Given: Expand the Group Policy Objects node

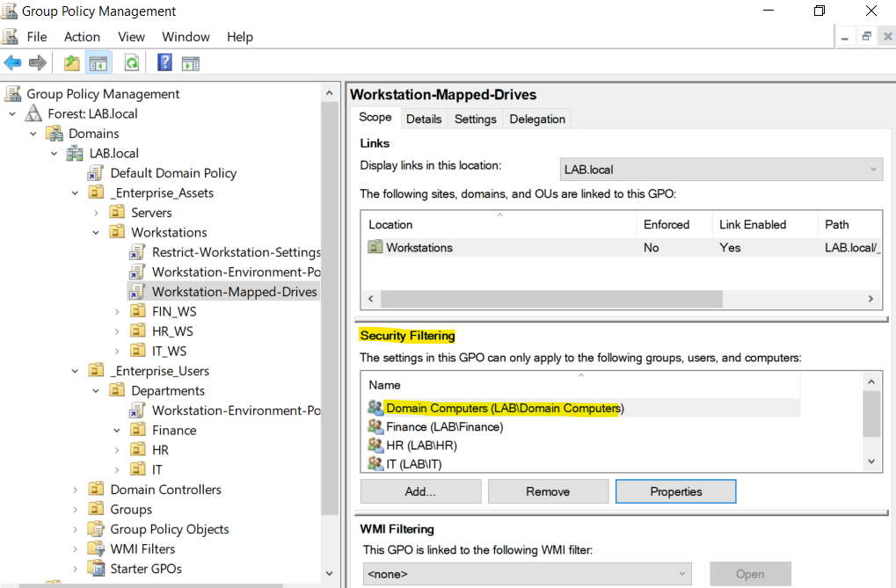Looking at the screenshot, I should tap(75, 529).
